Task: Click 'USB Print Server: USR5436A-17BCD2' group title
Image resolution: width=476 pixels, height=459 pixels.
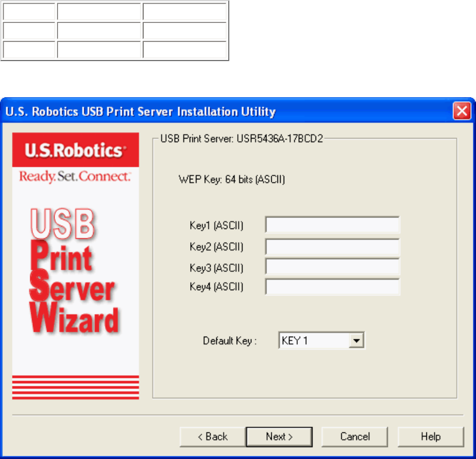Action: tap(241, 139)
